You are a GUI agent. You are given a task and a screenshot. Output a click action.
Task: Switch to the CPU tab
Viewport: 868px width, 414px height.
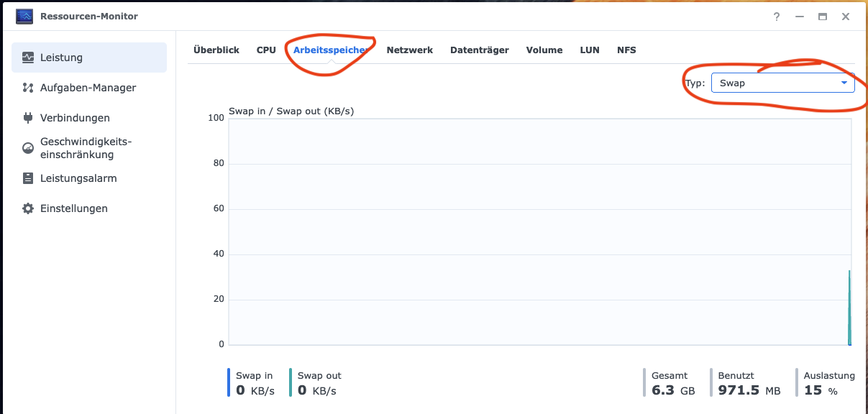(x=266, y=50)
